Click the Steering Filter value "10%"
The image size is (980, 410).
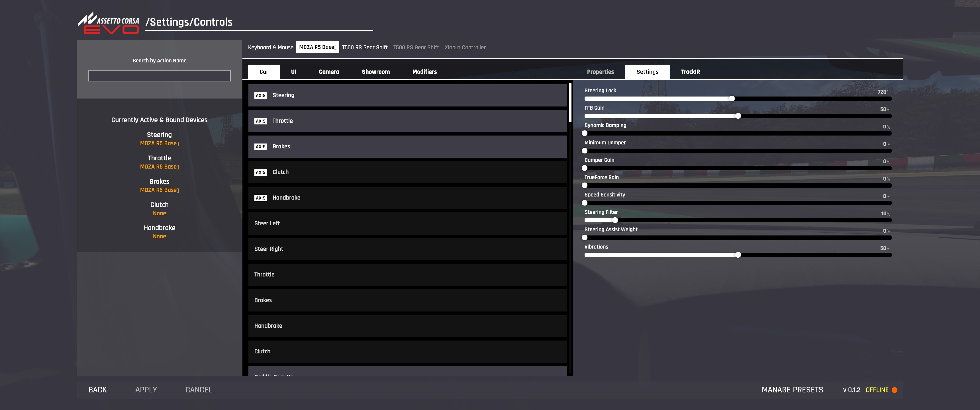[885, 214]
